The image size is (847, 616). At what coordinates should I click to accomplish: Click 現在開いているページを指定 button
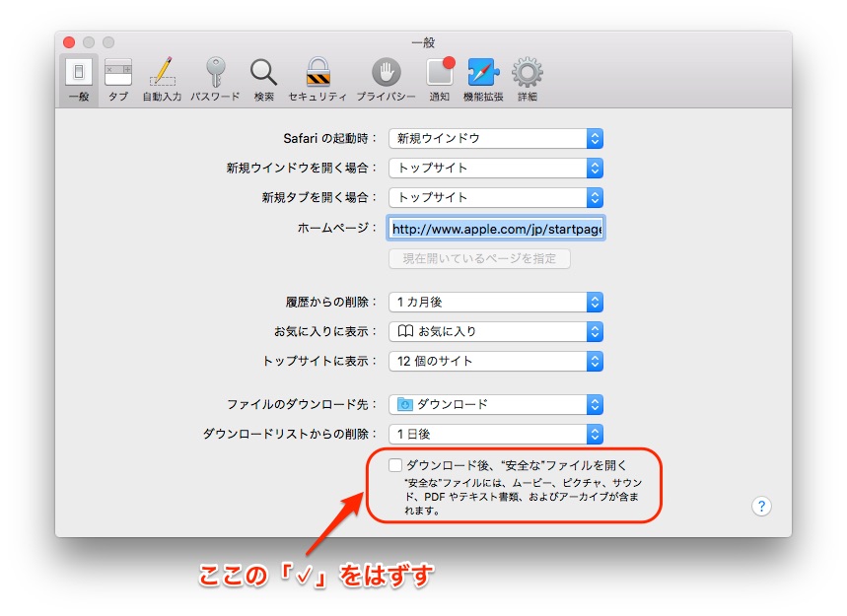tap(479, 258)
